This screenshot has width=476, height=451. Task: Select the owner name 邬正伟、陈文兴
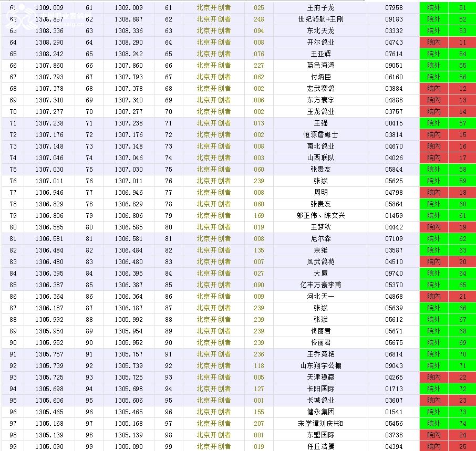pyautogui.click(x=320, y=216)
